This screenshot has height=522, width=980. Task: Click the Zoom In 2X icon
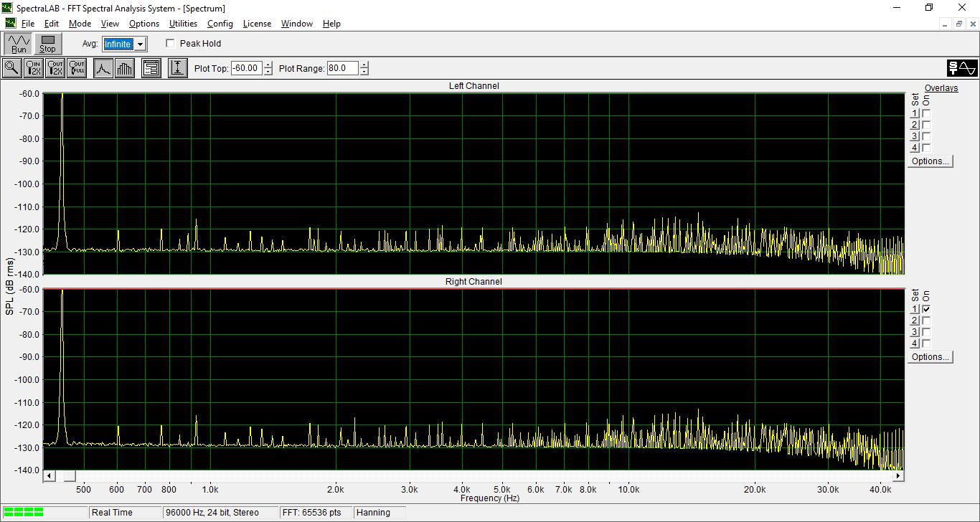(x=34, y=68)
